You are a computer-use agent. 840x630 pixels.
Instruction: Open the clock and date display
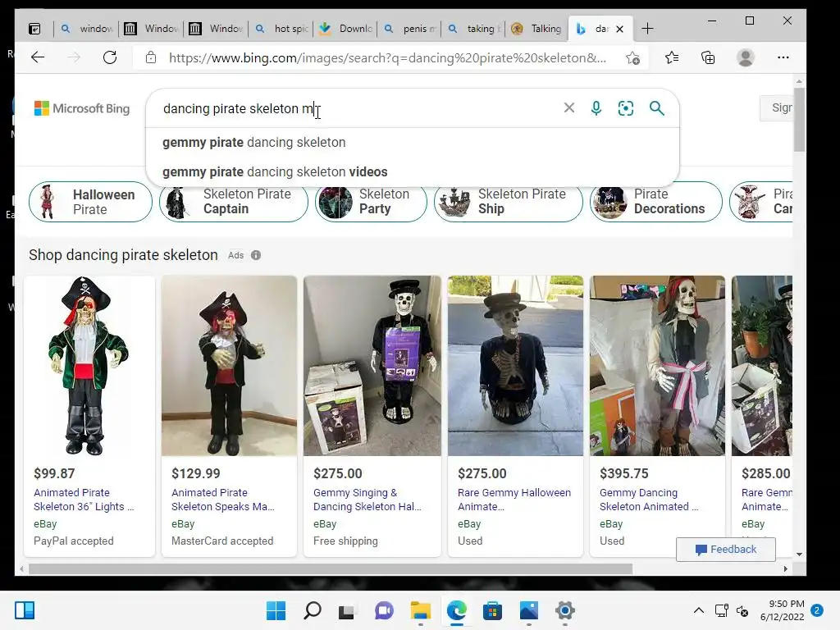tap(782, 610)
